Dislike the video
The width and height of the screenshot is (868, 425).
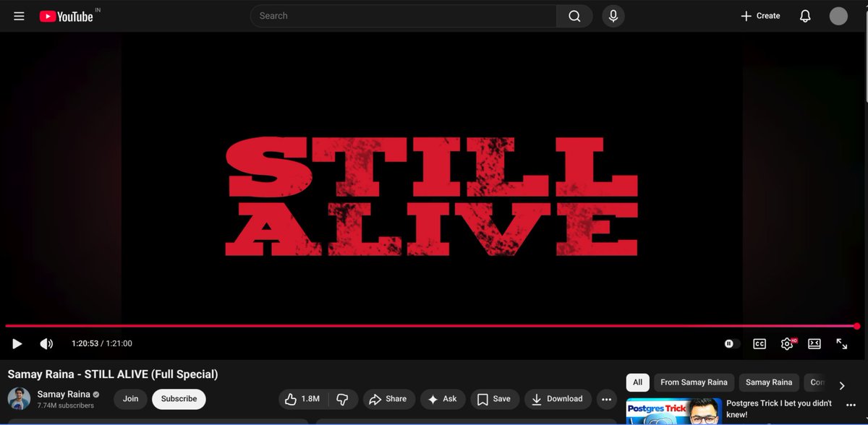click(x=343, y=399)
